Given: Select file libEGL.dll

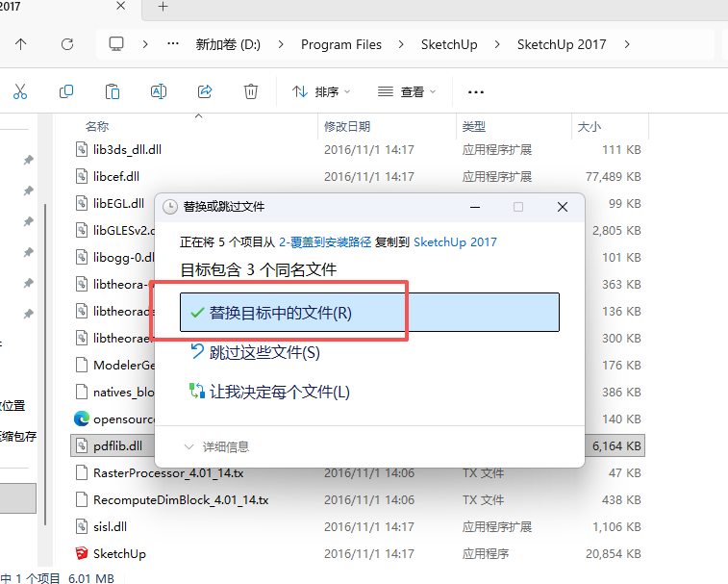Looking at the screenshot, I should click(x=118, y=204).
